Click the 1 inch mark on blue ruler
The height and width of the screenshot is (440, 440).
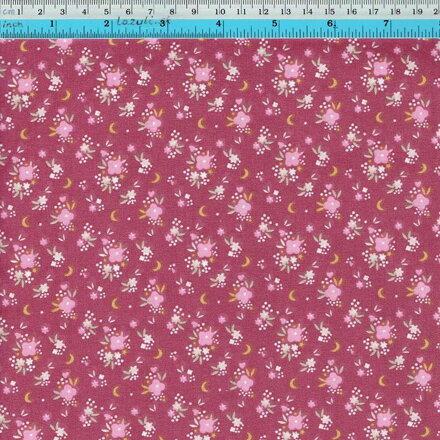click(52, 24)
